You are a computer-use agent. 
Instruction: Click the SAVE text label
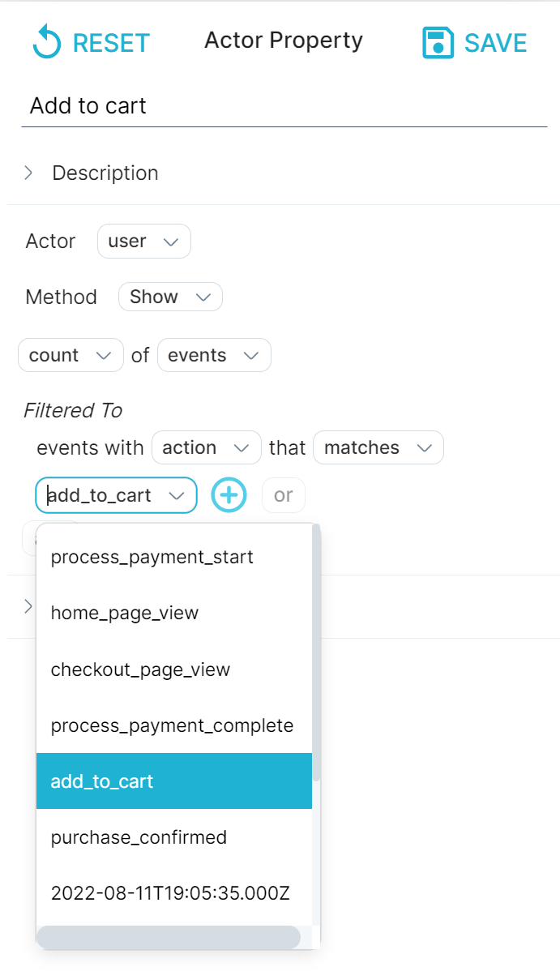(x=496, y=43)
